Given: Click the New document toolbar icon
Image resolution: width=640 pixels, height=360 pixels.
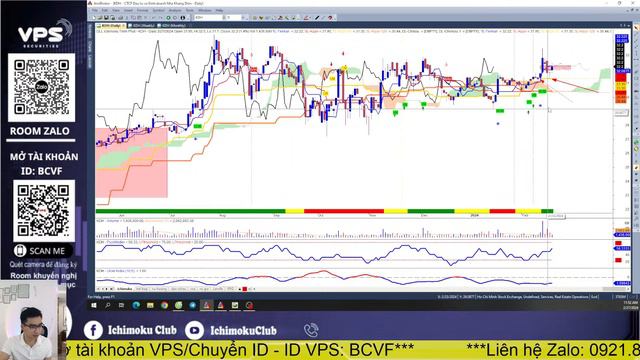Looking at the screenshot, I should (x=94, y=18).
